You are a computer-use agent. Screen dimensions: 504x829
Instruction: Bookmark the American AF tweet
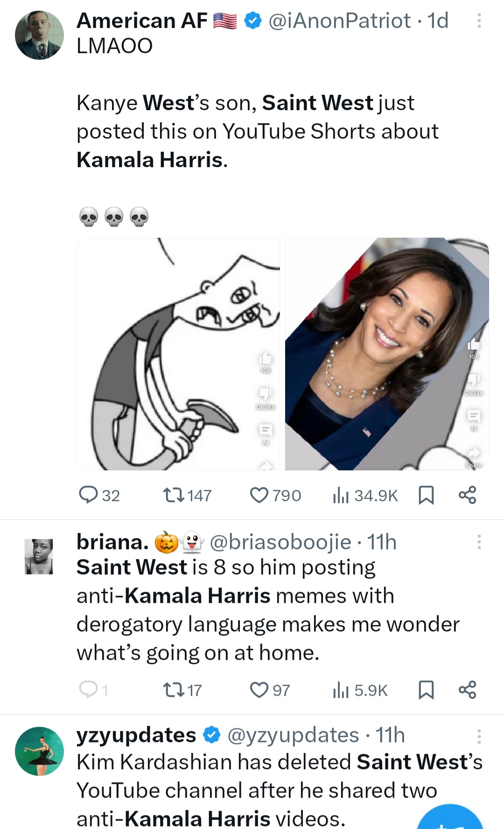[426, 495]
